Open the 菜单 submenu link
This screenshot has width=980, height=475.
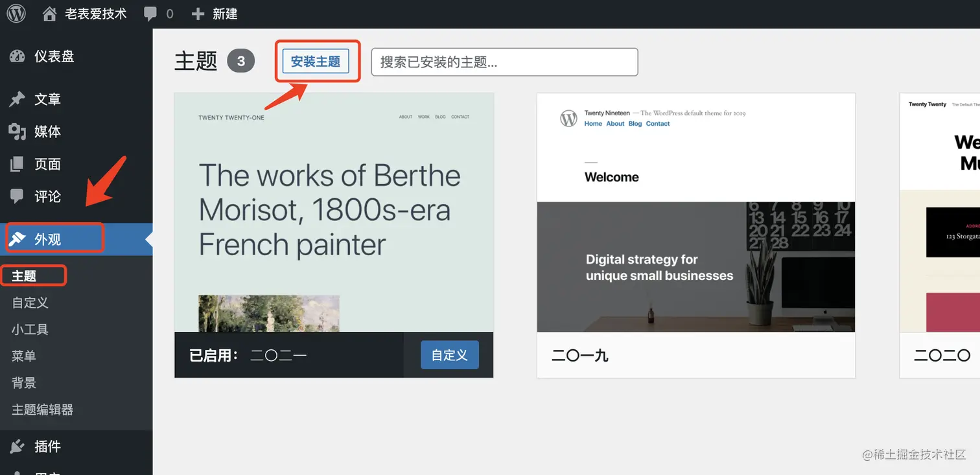click(x=24, y=356)
